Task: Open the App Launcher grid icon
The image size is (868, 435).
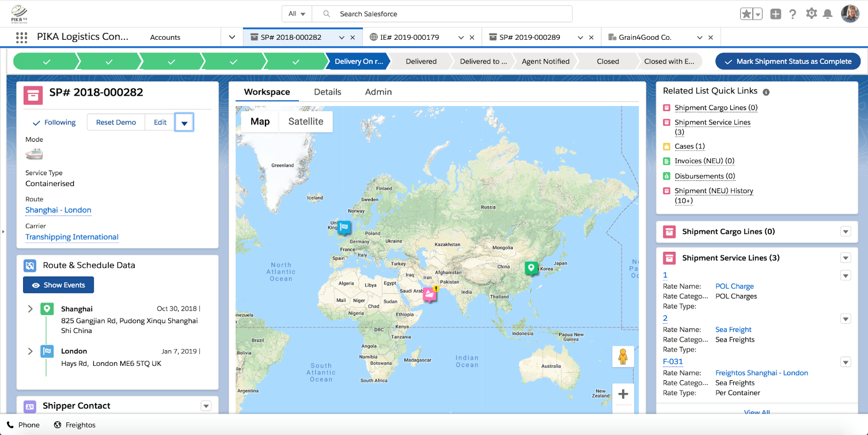Action: pos(21,37)
